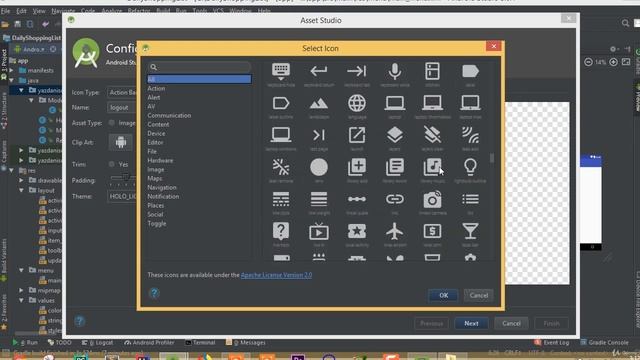This screenshot has height=360, width=640.
Task: Select the layers icon
Action: [395, 135]
